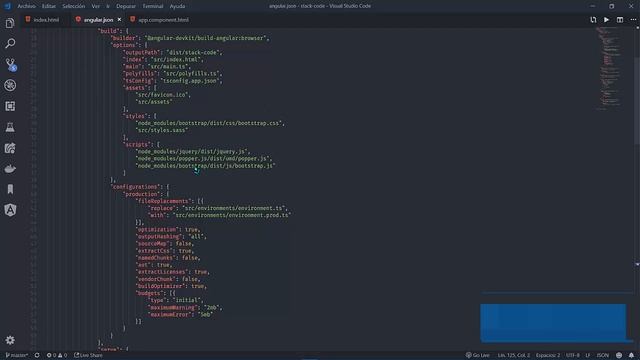Close the angular.json tab
This screenshot has width=640, height=360.
pyautogui.click(x=119, y=20)
